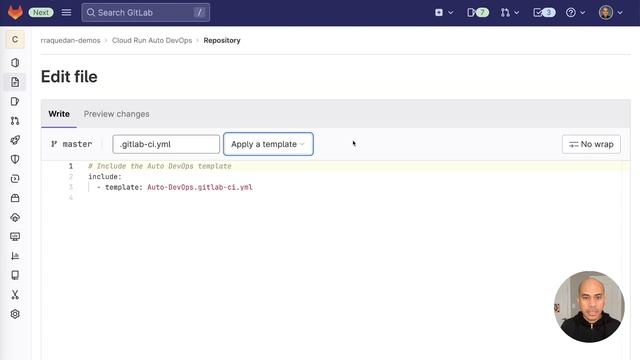
Task: Switch to Preview changes tab
Action: (116, 114)
